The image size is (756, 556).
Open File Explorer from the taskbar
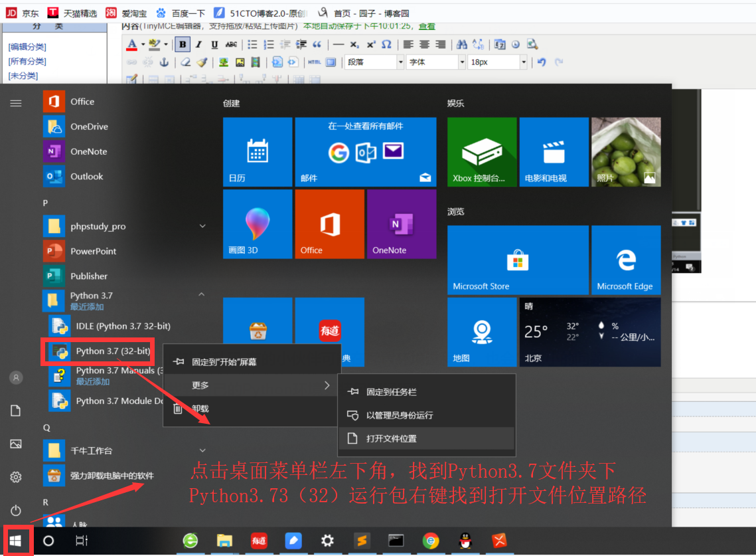(224, 541)
